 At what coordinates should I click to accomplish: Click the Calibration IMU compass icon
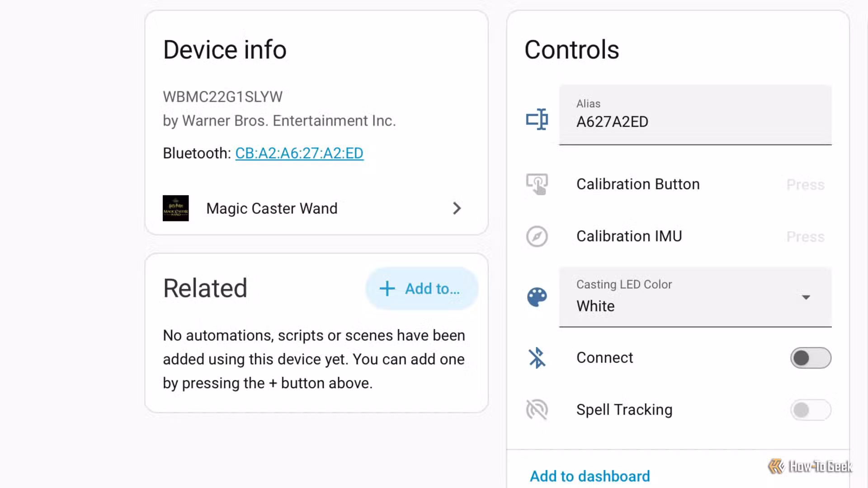pyautogui.click(x=537, y=236)
